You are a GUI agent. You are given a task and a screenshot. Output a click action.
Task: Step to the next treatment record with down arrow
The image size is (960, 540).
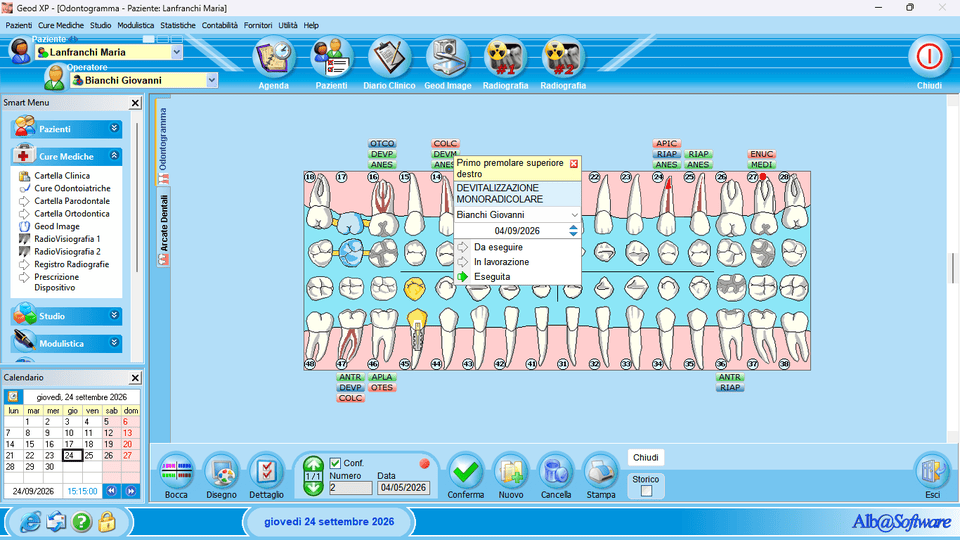point(313,488)
